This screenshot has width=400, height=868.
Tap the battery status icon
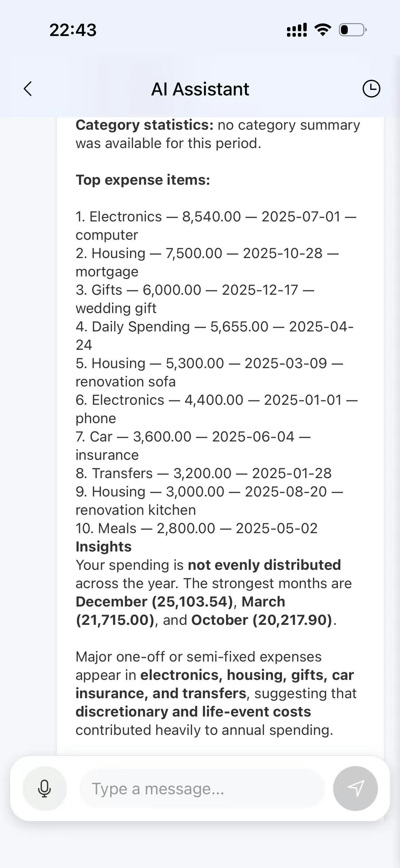tap(353, 30)
